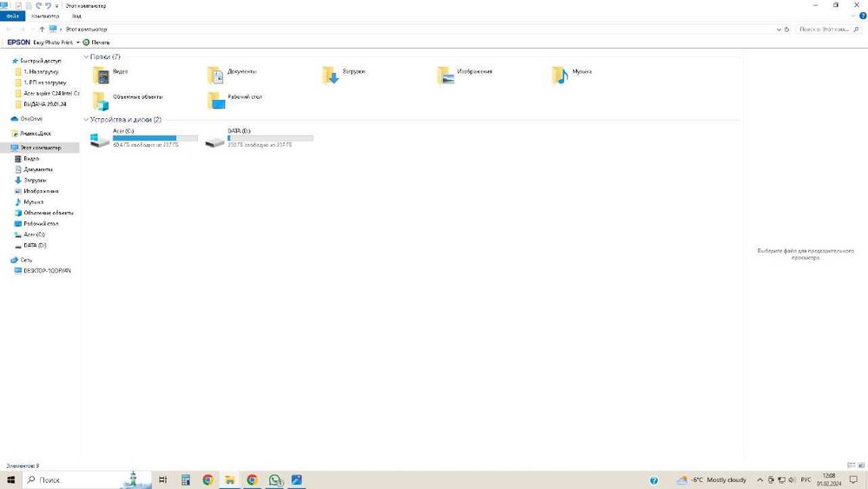Open the address bar history dropdown

[779, 30]
